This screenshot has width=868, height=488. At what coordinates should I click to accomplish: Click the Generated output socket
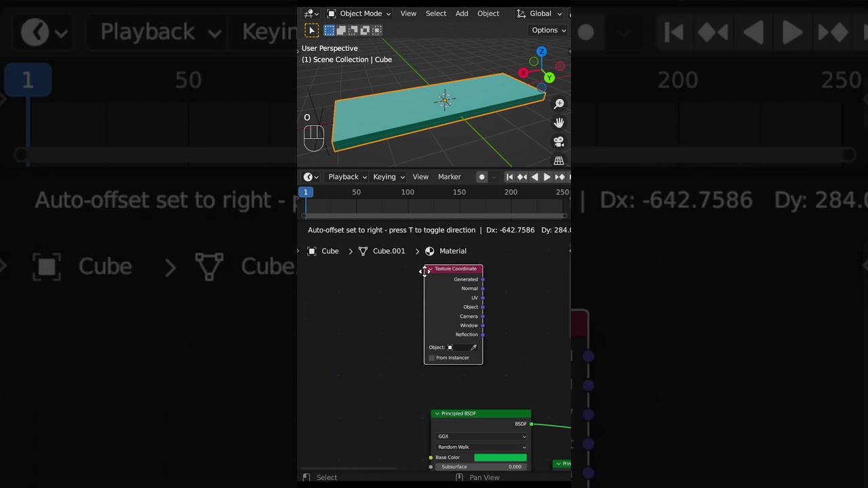[x=482, y=279]
